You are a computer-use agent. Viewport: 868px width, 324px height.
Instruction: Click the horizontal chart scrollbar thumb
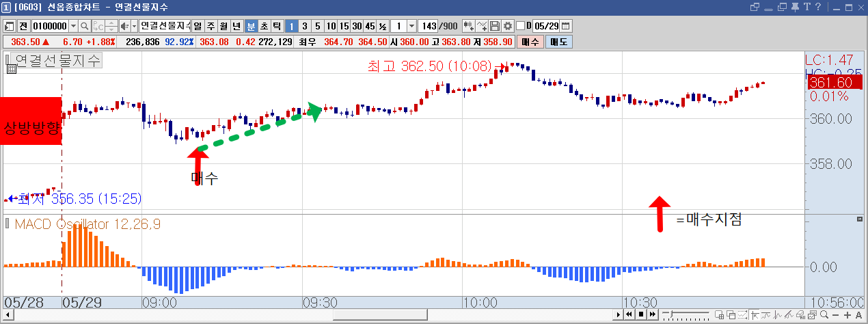pyautogui.click(x=380, y=315)
